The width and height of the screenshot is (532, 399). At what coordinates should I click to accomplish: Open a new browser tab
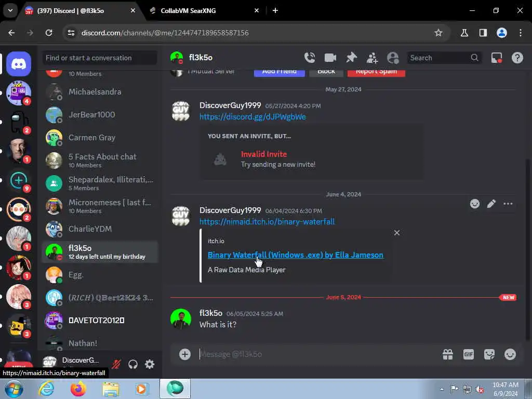275,10
